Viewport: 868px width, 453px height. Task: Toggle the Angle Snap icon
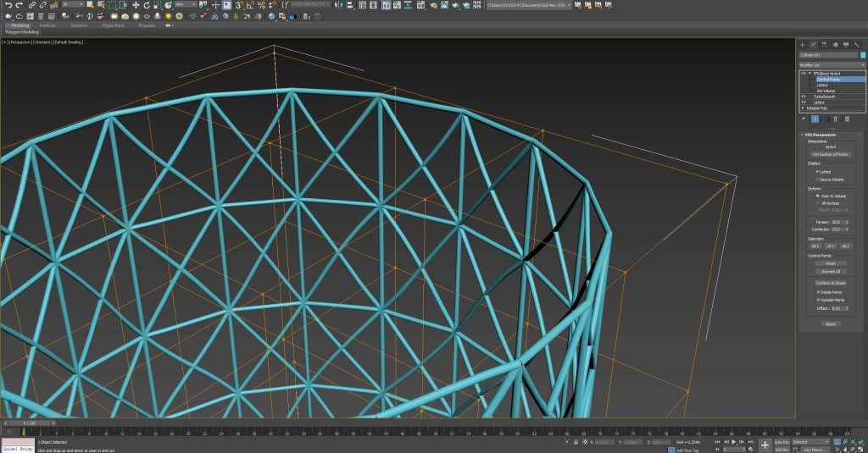point(250,5)
